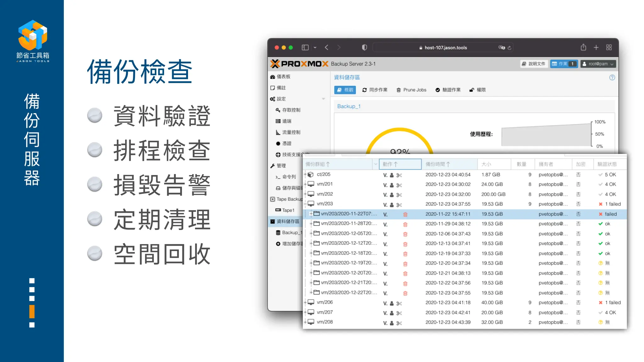Expand the vm/206 backup group
Image resolution: width=644 pixels, height=362 pixels.
pos(305,302)
